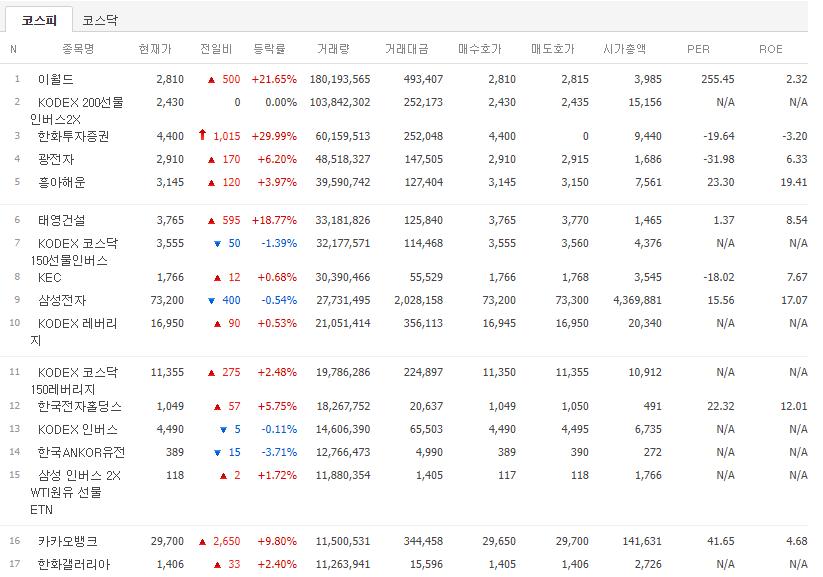Click 흥아해운 ROE value 19.41
The height and width of the screenshot is (577, 823).
(794, 182)
